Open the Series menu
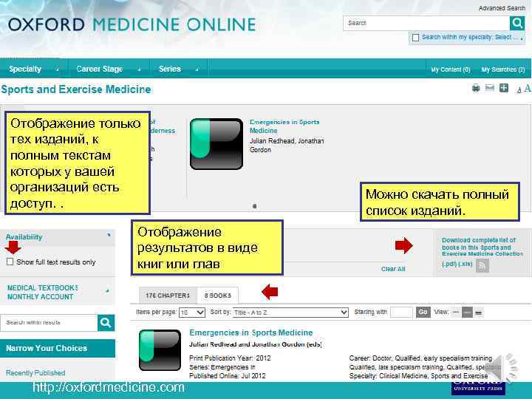The width and height of the screenshot is (532, 399). point(179,69)
